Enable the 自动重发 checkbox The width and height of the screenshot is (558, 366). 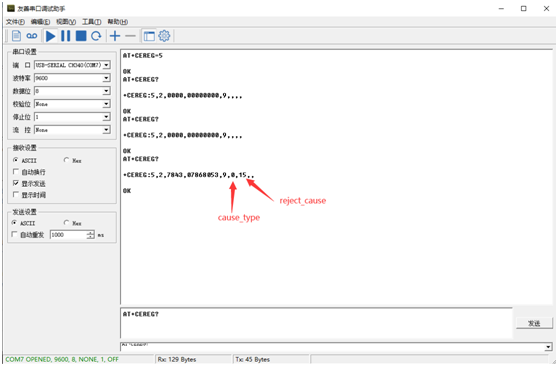click(14, 235)
